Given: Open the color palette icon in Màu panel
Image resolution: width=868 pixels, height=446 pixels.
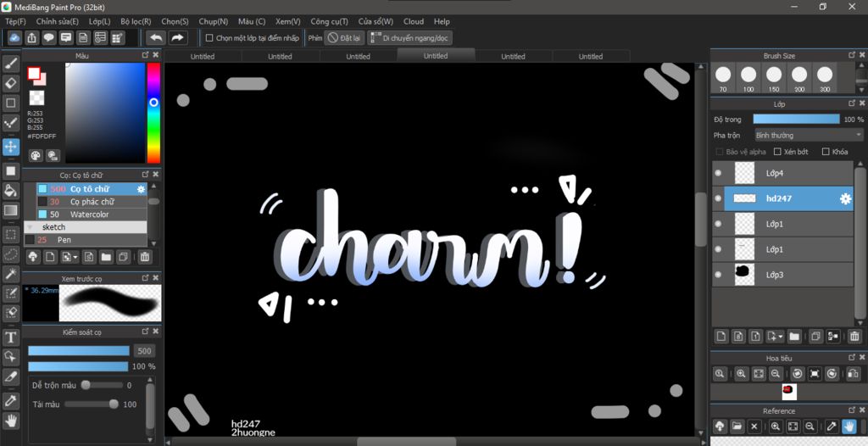Looking at the screenshot, I should click(x=36, y=156).
